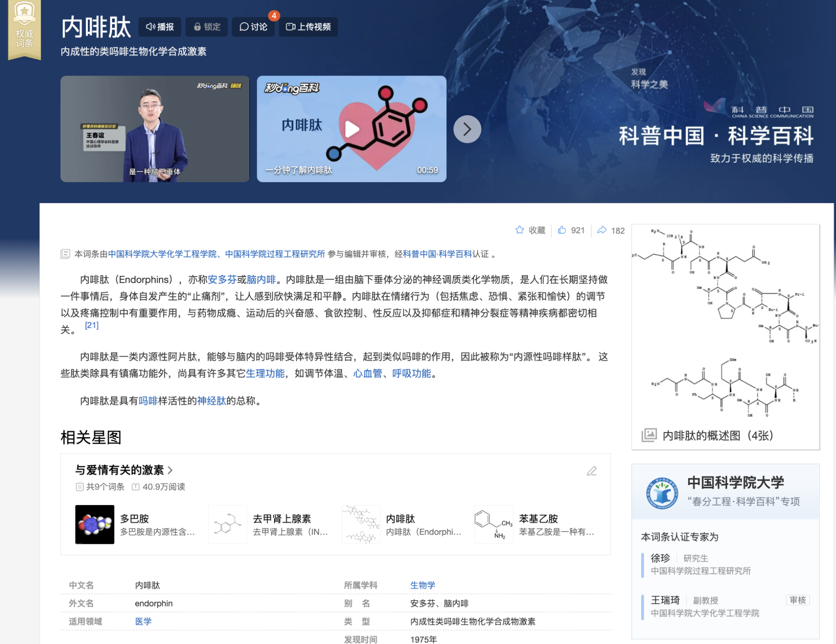This screenshot has height=644, width=836.
Task: Click reference citation [21]
Action: (92, 325)
